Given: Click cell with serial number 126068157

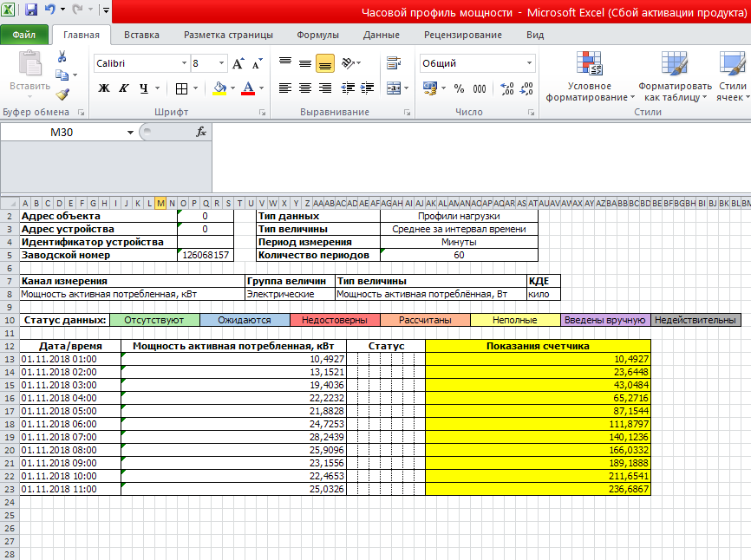Looking at the screenshot, I should (x=206, y=255).
